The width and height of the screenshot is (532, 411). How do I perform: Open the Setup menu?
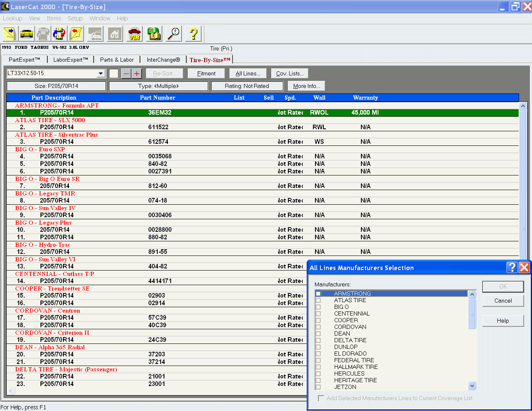[x=75, y=18]
